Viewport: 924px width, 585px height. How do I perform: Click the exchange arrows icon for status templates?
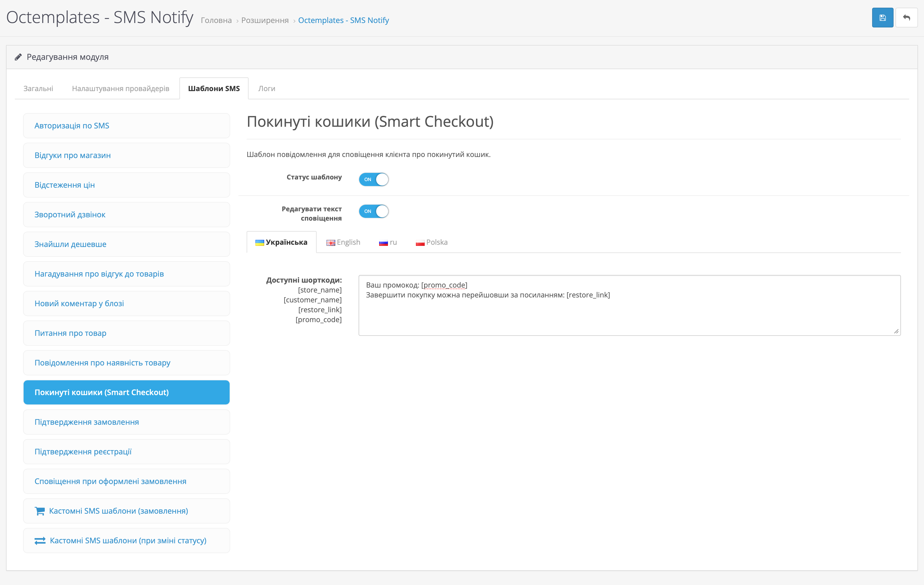[x=40, y=541]
